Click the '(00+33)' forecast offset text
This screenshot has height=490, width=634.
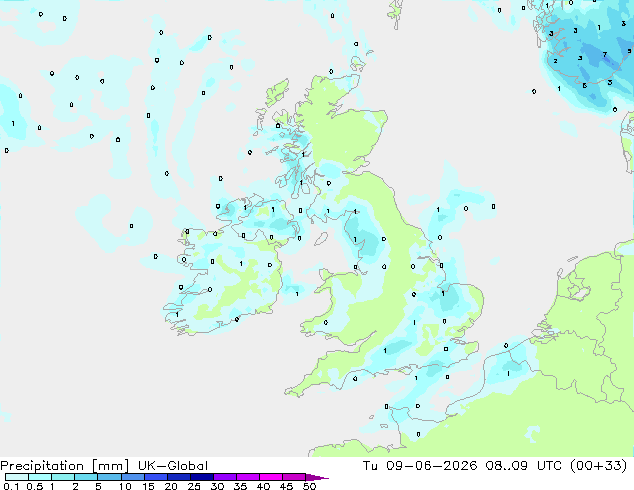tap(598, 466)
